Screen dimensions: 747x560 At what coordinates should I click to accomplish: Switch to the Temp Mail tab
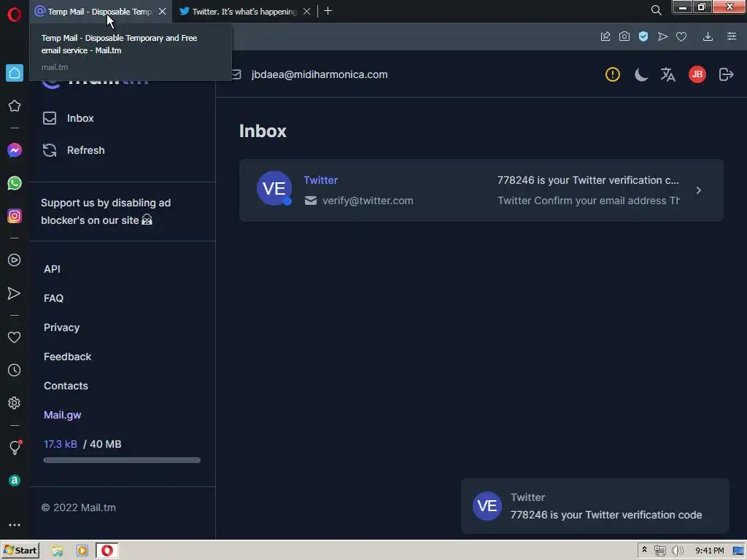pos(99,12)
